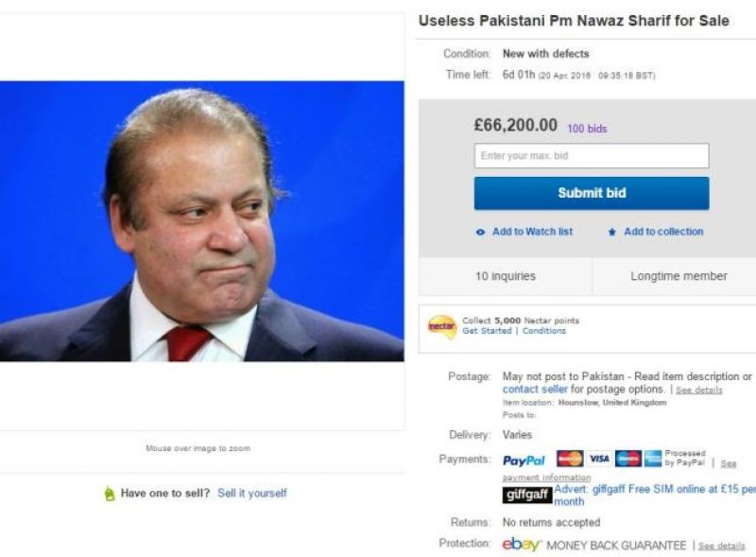Focus the Enter your max bid field

click(x=592, y=155)
